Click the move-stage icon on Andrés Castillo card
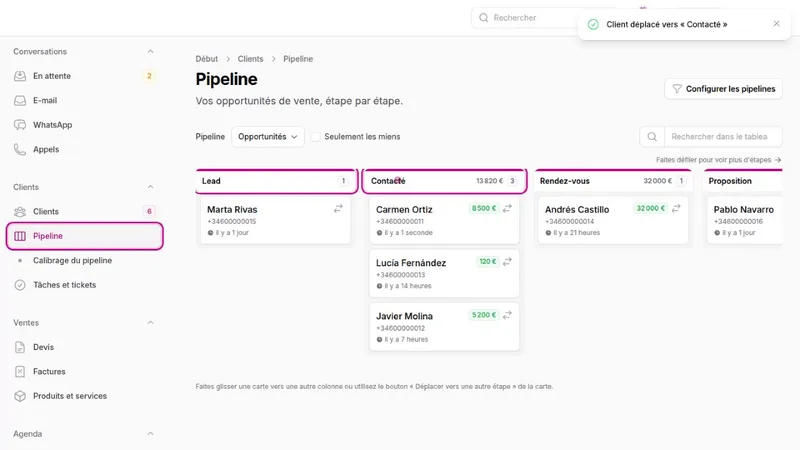Image resolution: width=800 pixels, height=450 pixels. coord(676,209)
